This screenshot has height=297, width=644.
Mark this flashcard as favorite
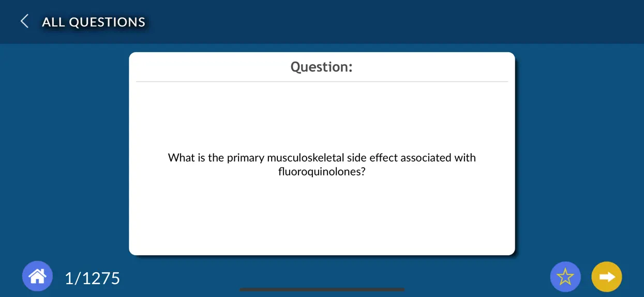[565, 277]
